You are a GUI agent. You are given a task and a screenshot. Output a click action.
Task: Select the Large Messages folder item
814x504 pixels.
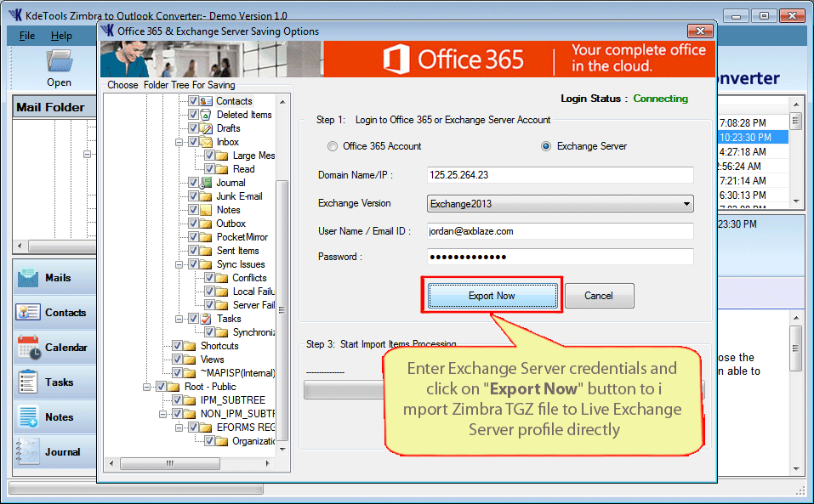(x=253, y=156)
